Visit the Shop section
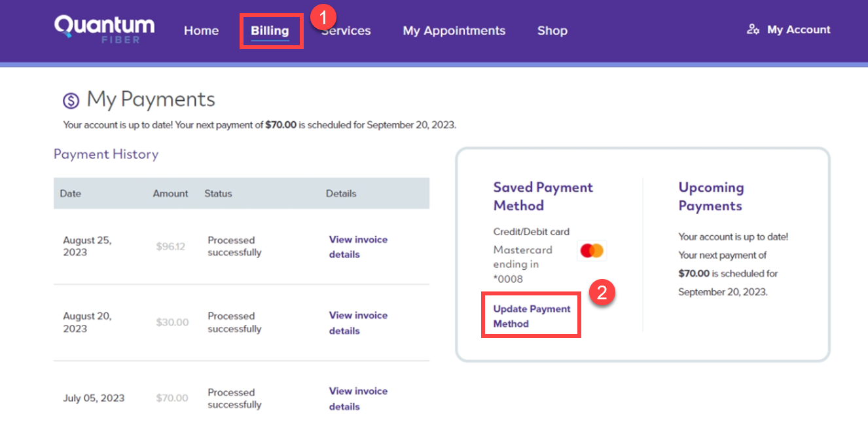 (552, 30)
